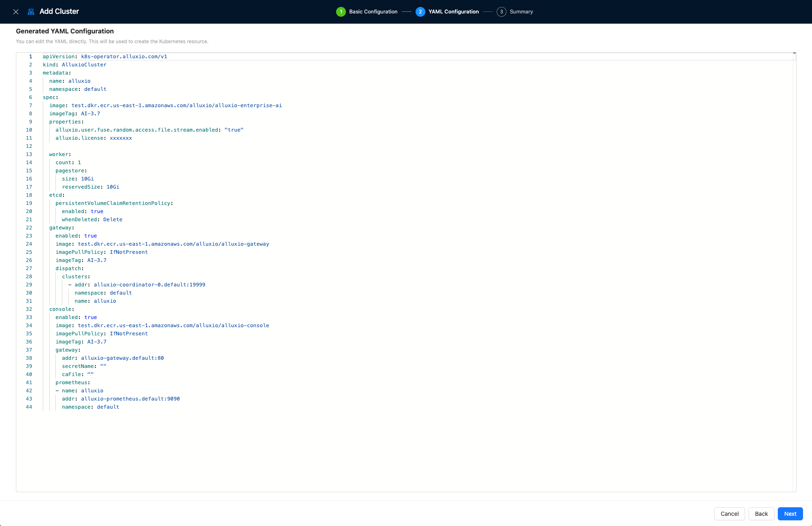812x526 pixels.
Task: Click the pagestore size 10Gi value
Action: point(87,179)
